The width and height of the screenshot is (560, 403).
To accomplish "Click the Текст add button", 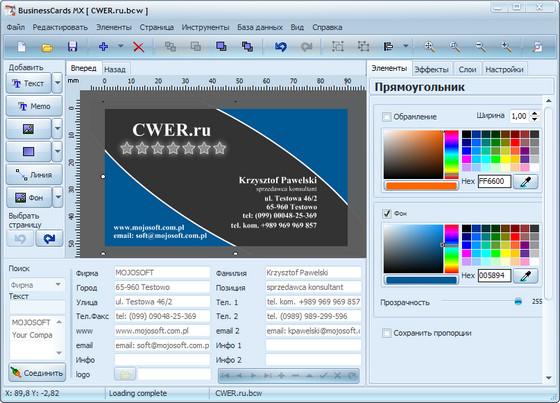I will coord(29,83).
